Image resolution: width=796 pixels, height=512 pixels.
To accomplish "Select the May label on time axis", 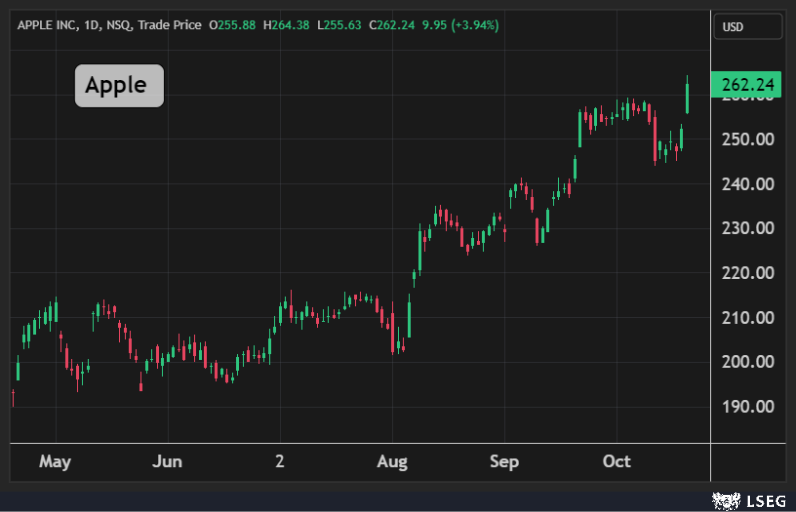I will click(55, 461).
